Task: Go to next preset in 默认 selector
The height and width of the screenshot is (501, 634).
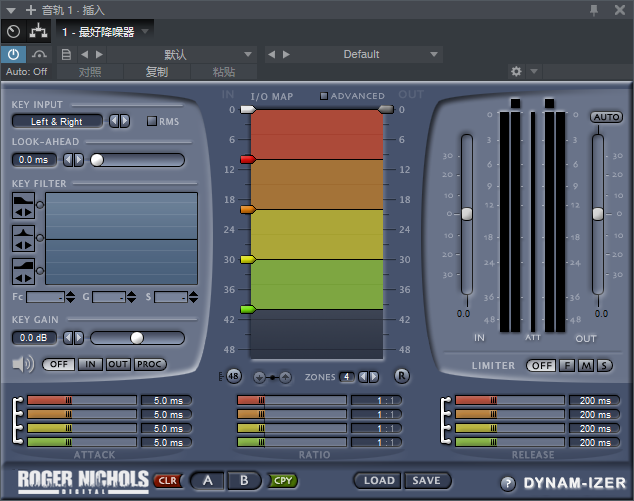Action: [x=99, y=54]
